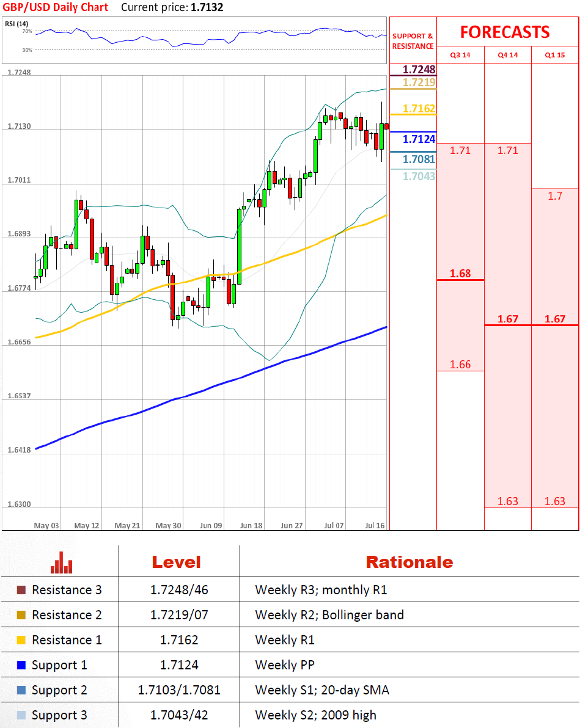Click the Support 1 row label
Viewport: 580px width, 728px height.
pos(59,665)
